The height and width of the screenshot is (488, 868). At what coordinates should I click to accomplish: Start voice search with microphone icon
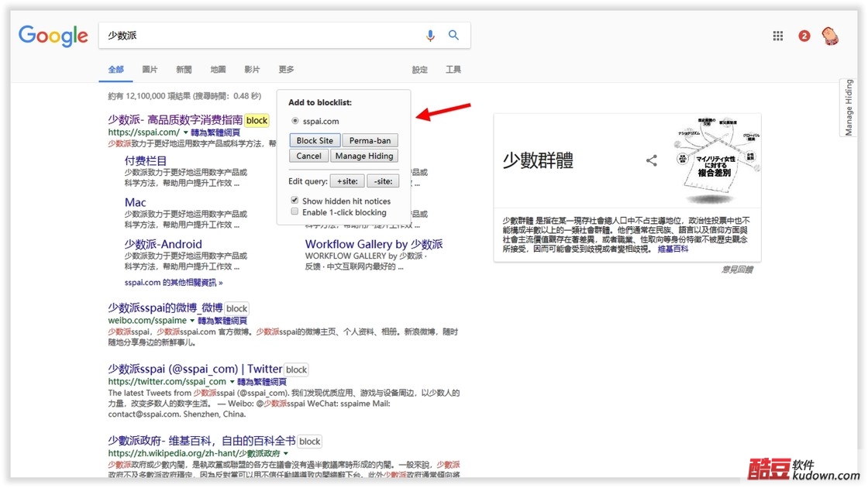click(430, 36)
